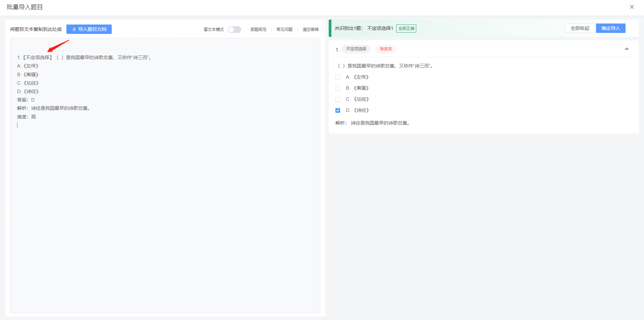
Task: Click the 全部正确 status badge
Action: 406,29
